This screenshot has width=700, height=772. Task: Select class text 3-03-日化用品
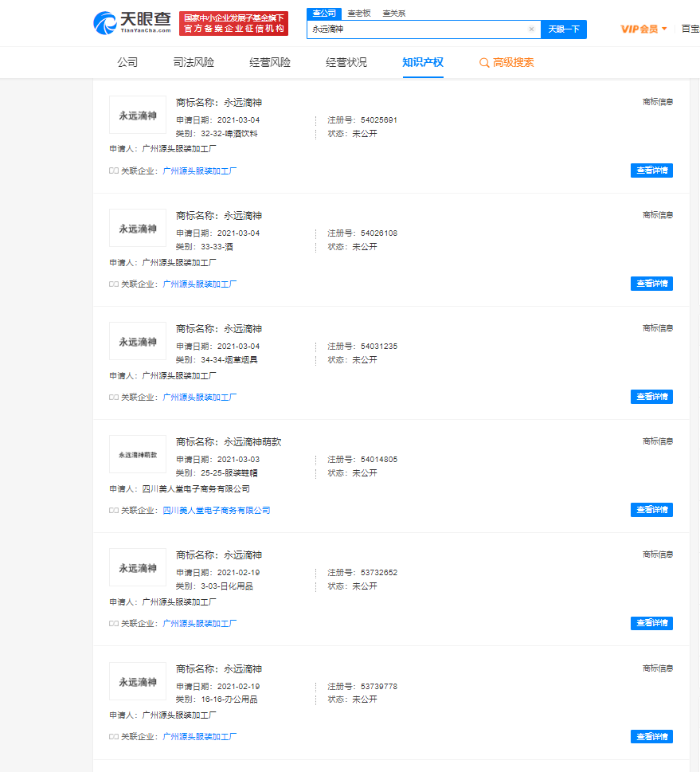pyautogui.click(x=227, y=586)
